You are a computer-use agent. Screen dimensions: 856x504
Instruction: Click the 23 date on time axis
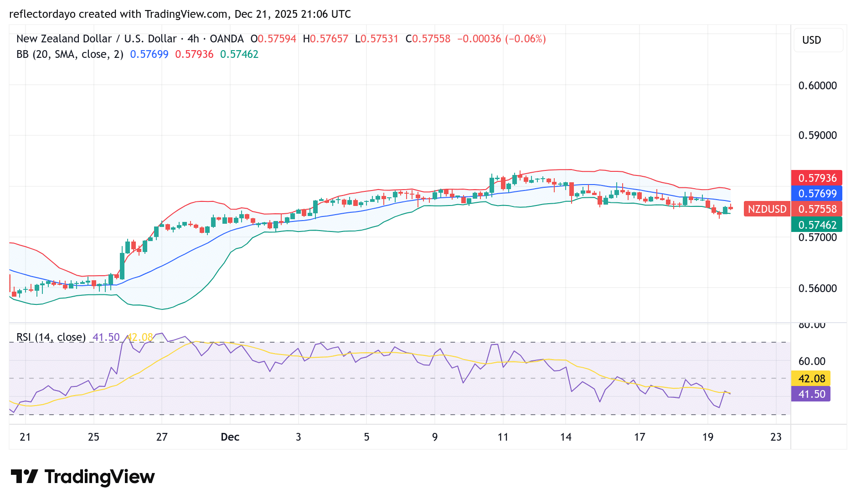[x=776, y=437]
